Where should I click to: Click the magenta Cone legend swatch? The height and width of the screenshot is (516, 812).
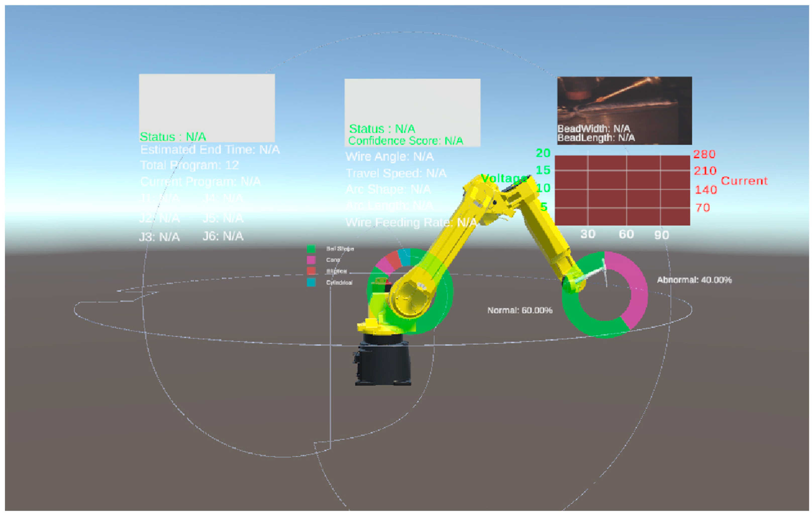click(311, 260)
